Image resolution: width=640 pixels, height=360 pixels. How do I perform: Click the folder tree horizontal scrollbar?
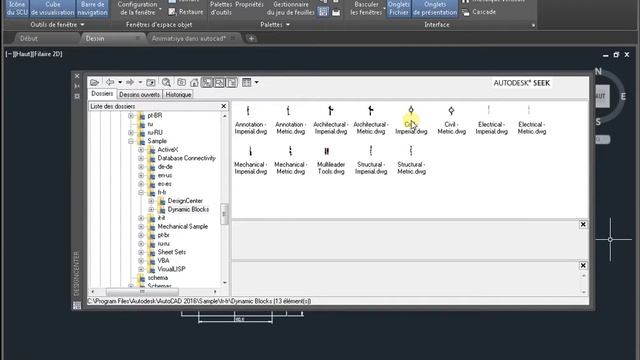[x=142, y=292]
